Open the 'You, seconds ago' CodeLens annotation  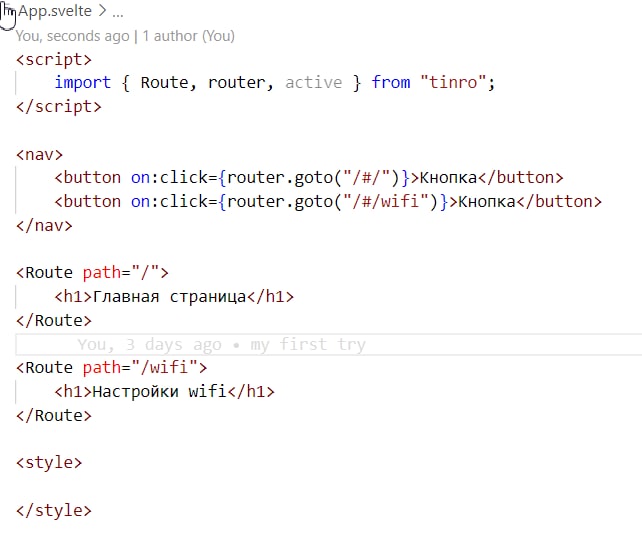click(x=72, y=36)
